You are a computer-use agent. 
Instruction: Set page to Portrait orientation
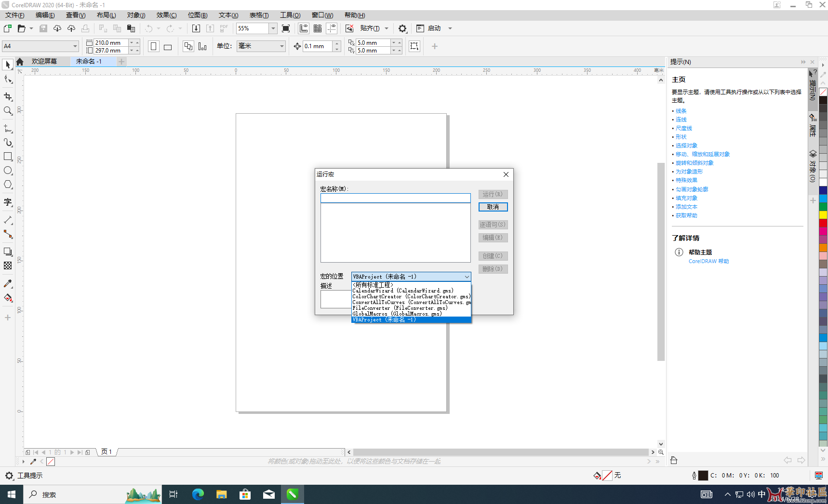pos(154,46)
